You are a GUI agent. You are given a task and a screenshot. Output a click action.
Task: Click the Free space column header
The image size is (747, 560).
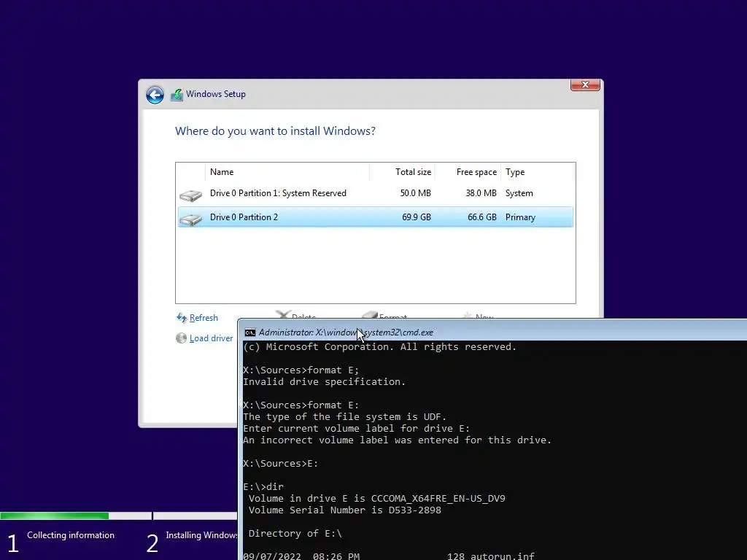pyautogui.click(x=468, y=172)
